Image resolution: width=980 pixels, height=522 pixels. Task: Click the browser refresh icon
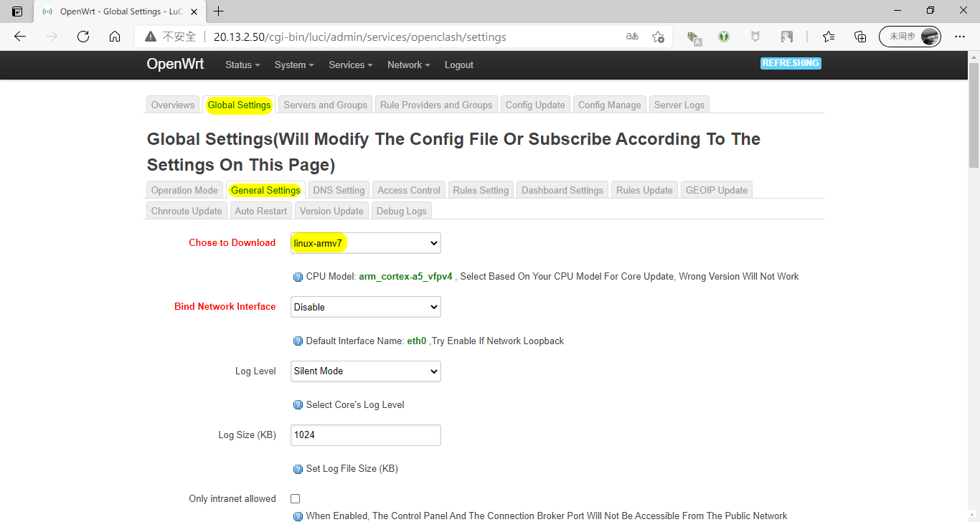pos(83,37)
